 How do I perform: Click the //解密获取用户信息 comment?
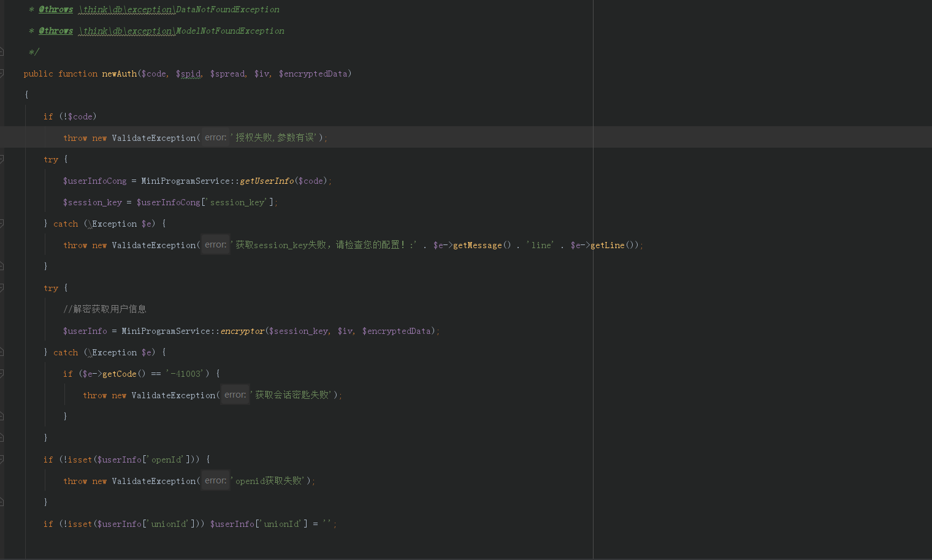[105, 309]
